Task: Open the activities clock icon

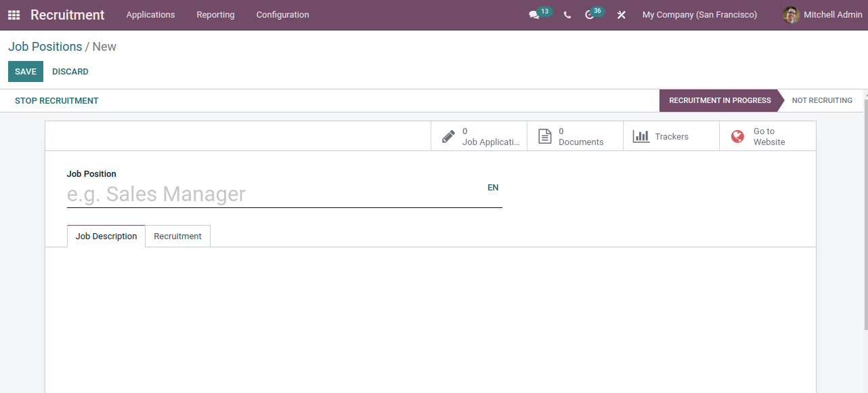Action: click(590, 15)
